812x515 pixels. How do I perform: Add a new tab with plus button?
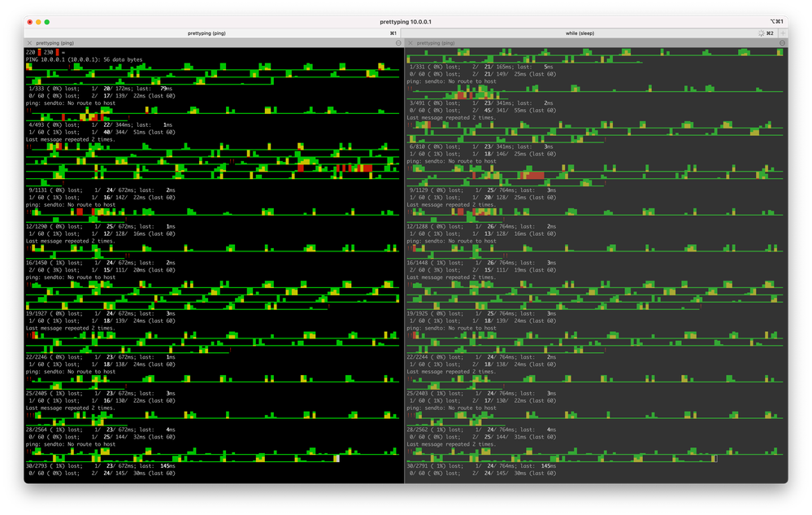click(x=783, y=33)
